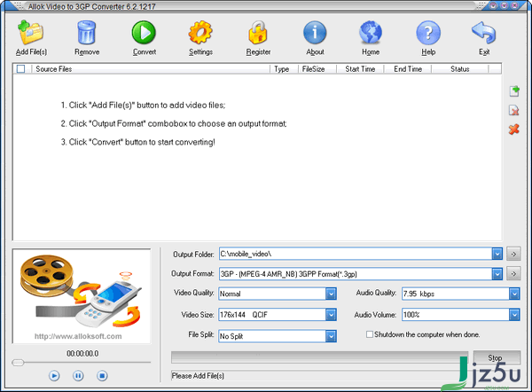The height and width of the screenshot is (392, 532).
Task: Stop the preview playback
Action: click(x=102, y=376)
